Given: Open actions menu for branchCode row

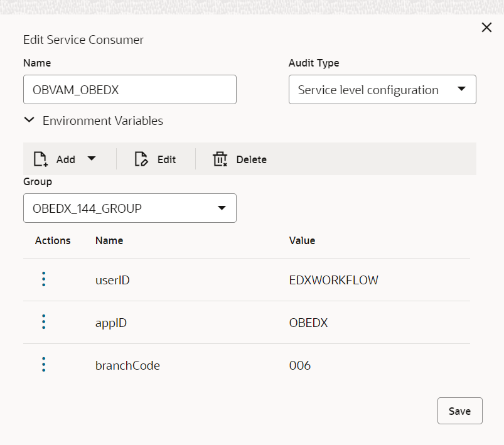Looking at the screenshot, I should point(44,365).
